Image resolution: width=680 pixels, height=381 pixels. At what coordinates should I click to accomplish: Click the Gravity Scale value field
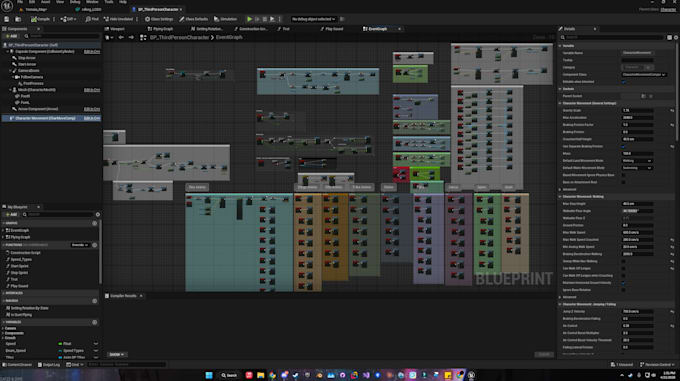coord(637,111)
